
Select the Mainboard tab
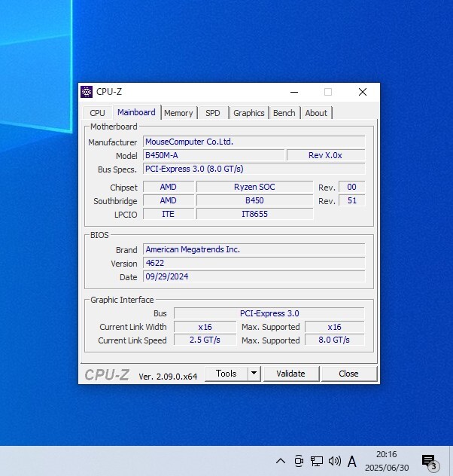click(136, 112)
